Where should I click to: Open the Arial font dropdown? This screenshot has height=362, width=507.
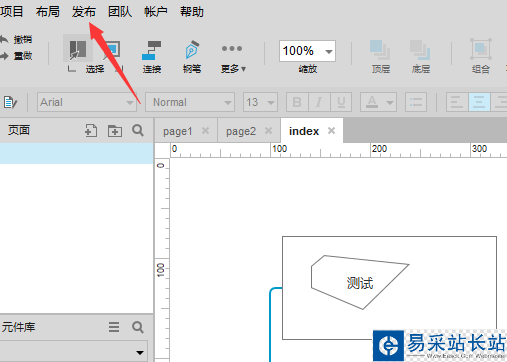click(x=87, y=102)
